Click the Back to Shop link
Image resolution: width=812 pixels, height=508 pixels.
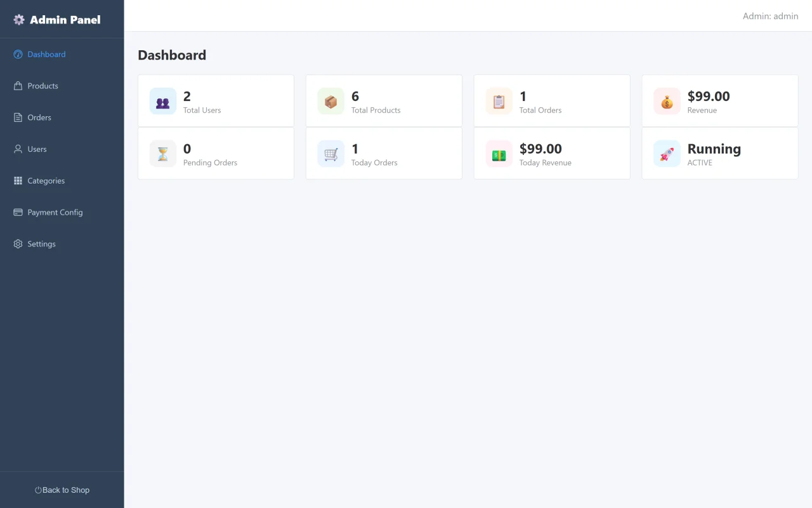[x=62, y=490]
